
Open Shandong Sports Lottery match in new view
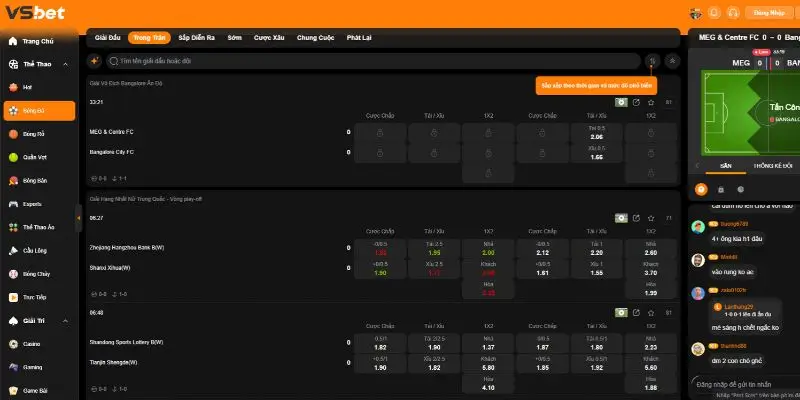636,313
